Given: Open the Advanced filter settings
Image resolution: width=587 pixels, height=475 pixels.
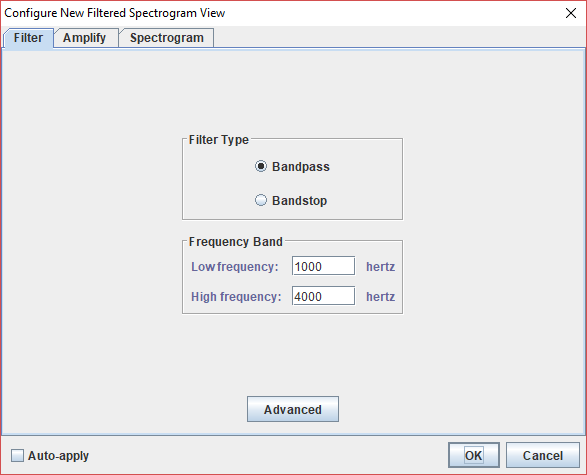Looking at the screenshot, I should pos(293,409).
